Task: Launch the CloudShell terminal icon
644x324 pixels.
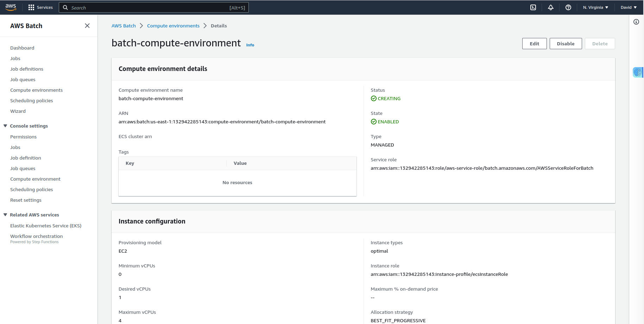Action: click(x=533, y=7)
